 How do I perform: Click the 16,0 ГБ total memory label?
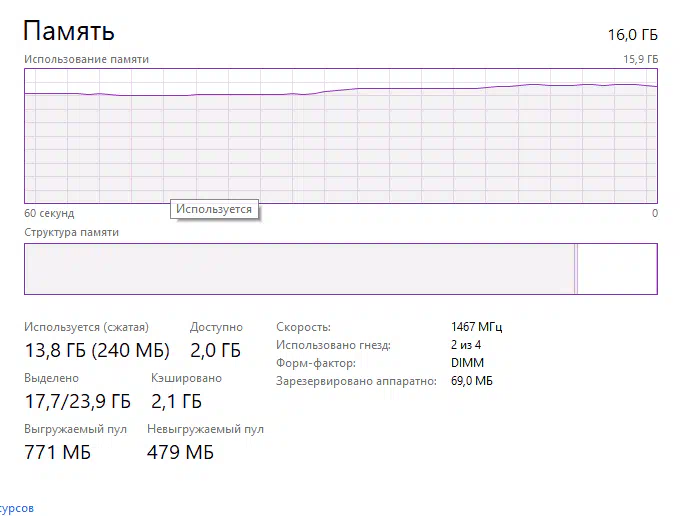pyautogui.click(x=632, y=35)
